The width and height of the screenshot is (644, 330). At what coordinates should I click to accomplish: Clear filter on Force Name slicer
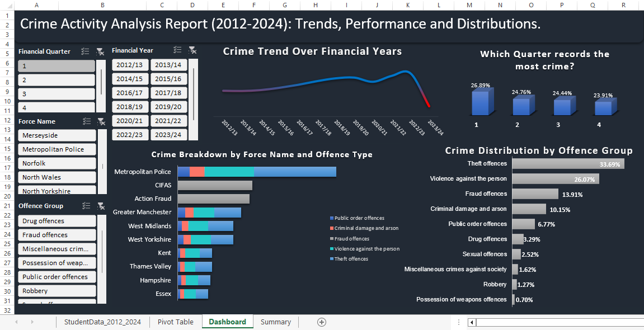coord(100,121)
